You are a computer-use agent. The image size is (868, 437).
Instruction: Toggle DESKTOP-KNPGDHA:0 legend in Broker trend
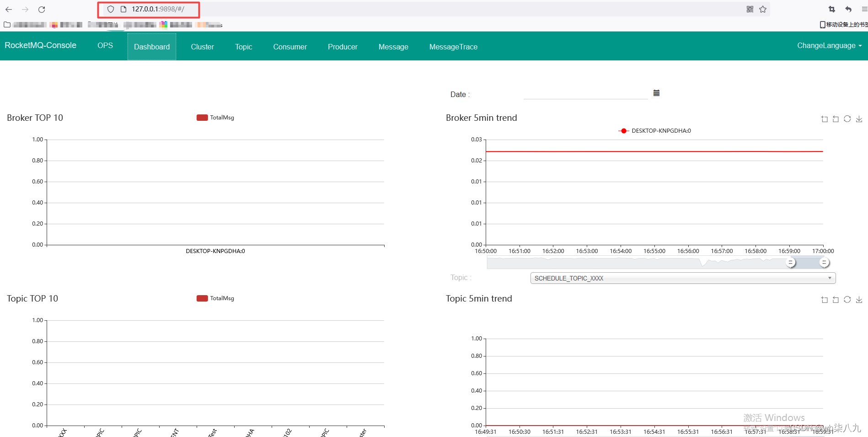click(x=654, y=131)
